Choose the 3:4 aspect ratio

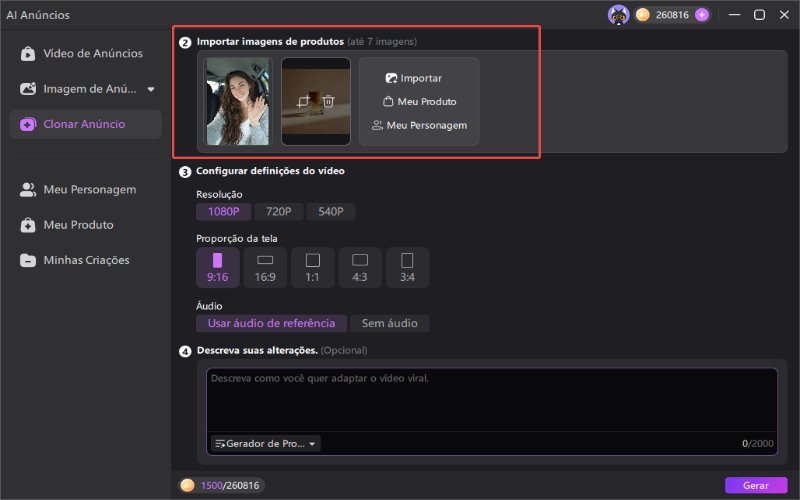[407, 267]
